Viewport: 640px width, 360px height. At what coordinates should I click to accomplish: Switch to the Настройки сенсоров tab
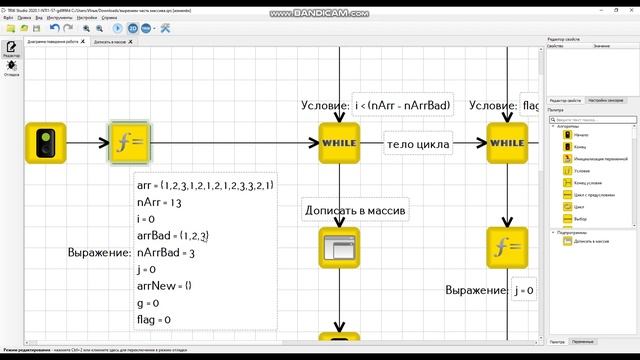606,100
